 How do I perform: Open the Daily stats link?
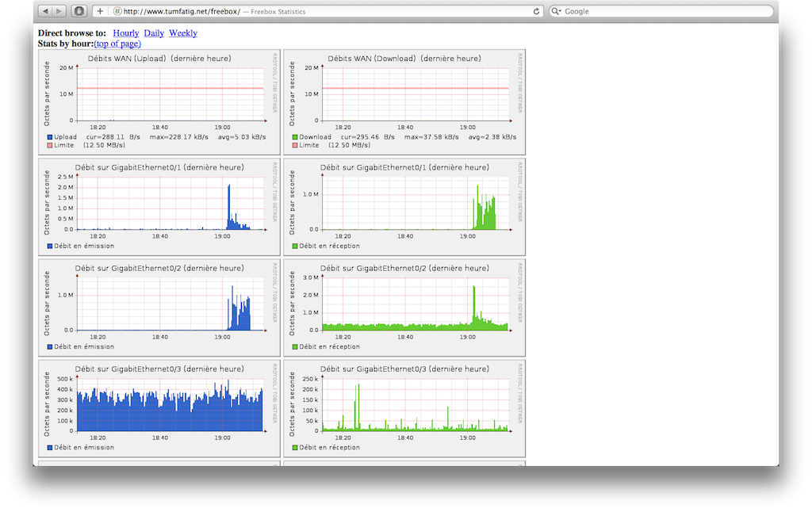pyautogui.click(x=154, y=33)
